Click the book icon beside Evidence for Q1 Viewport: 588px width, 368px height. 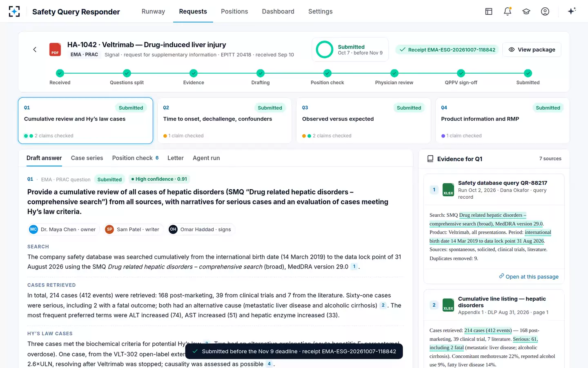point(430,159)
